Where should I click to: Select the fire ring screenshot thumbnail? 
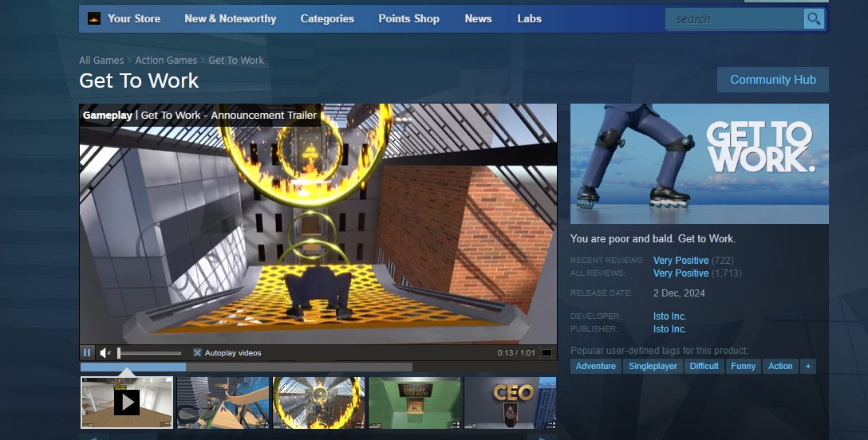pos(319,403)
